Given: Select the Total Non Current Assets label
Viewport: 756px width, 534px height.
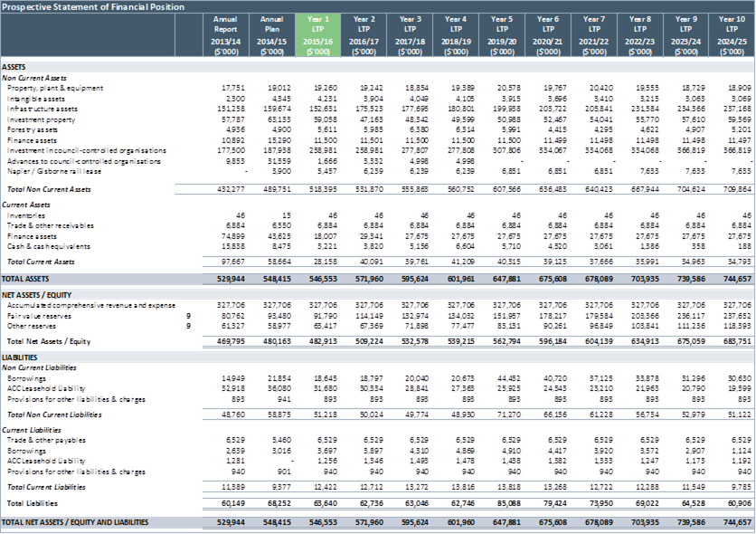Looking at the screenshot, I should [49, 189].
